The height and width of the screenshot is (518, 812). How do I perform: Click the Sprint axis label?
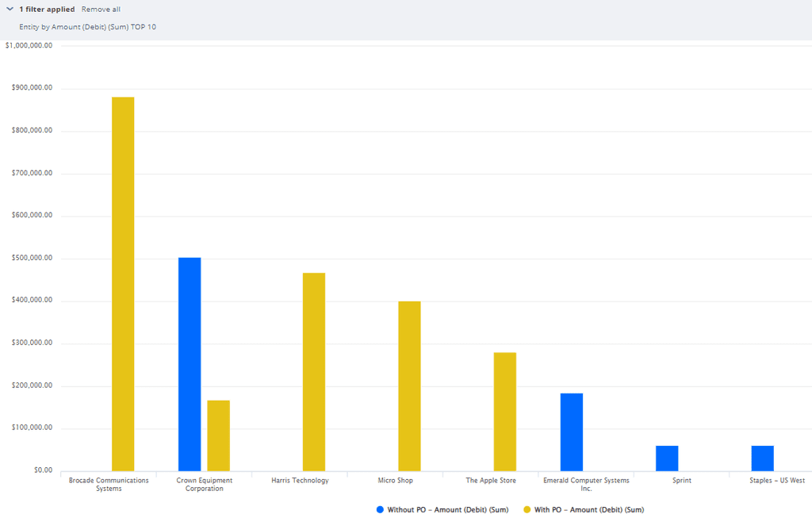point(682,480)
